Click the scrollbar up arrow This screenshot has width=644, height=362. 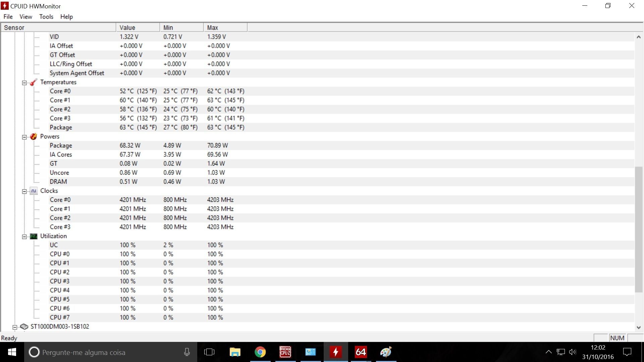click(x=639, y=37)
